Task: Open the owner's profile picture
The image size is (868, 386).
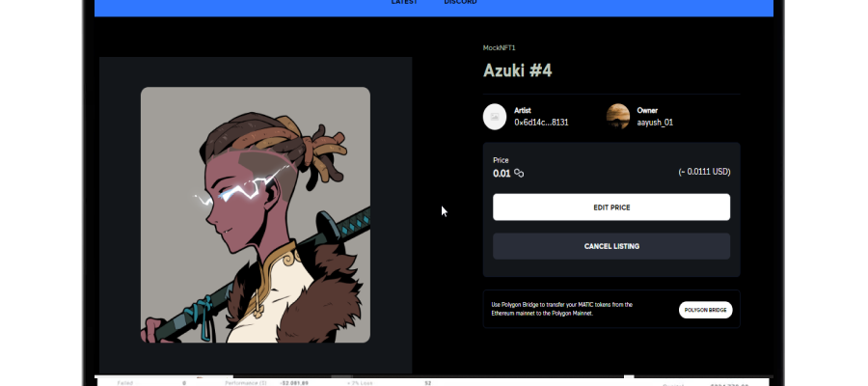Action: point(618,117)
